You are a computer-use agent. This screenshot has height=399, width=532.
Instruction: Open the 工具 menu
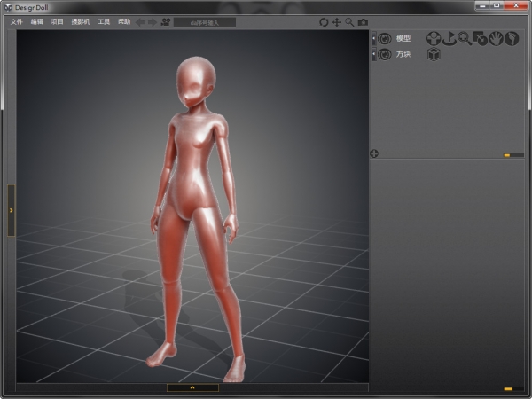tap(104, 21)
